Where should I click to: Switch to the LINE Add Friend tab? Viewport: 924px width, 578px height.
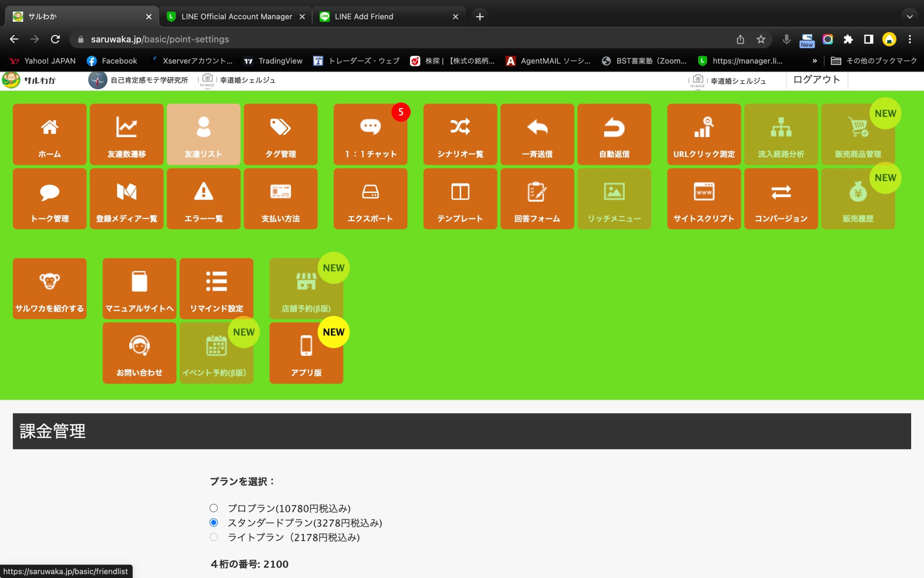389,16
